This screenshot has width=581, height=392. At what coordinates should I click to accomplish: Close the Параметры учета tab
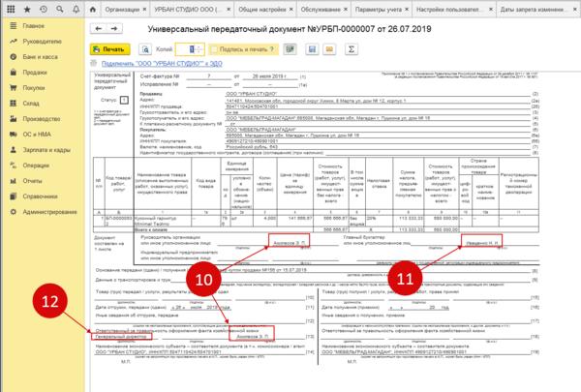[407, 10]
